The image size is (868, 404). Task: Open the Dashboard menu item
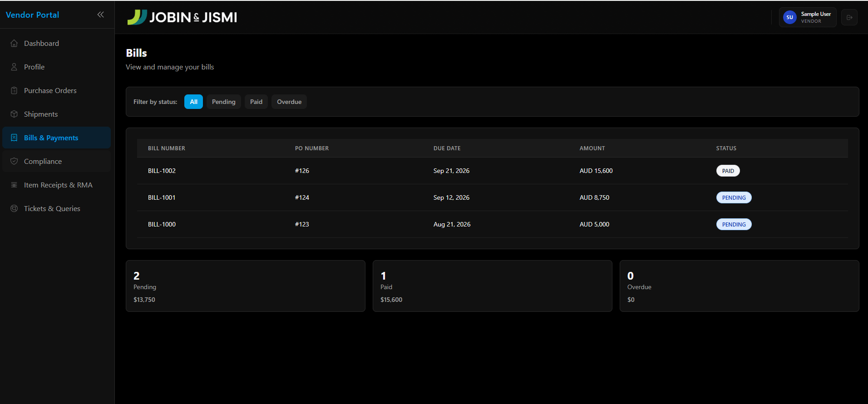pyautogui.click(x=57, y=43)
